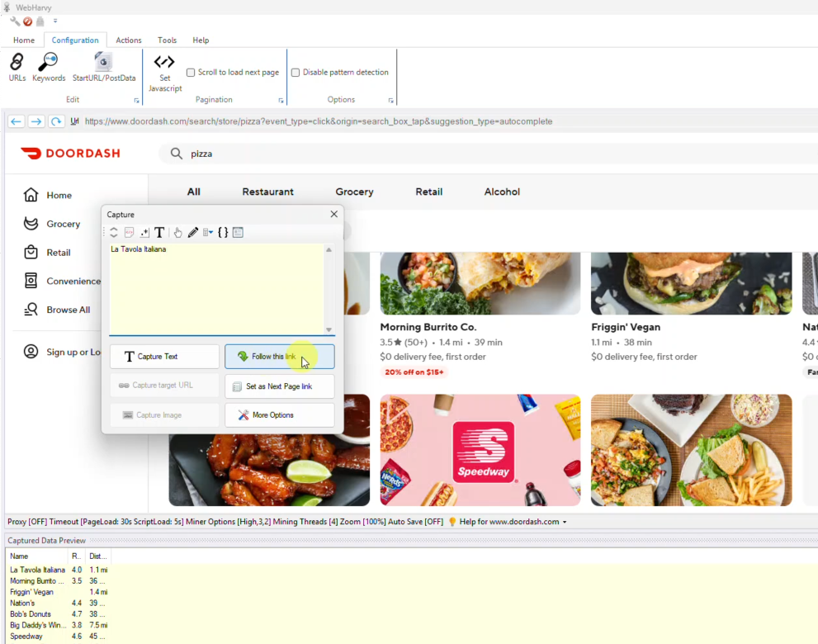Enable Disable pattern detection option
This screenshot has height=644, width=818.
295,72
